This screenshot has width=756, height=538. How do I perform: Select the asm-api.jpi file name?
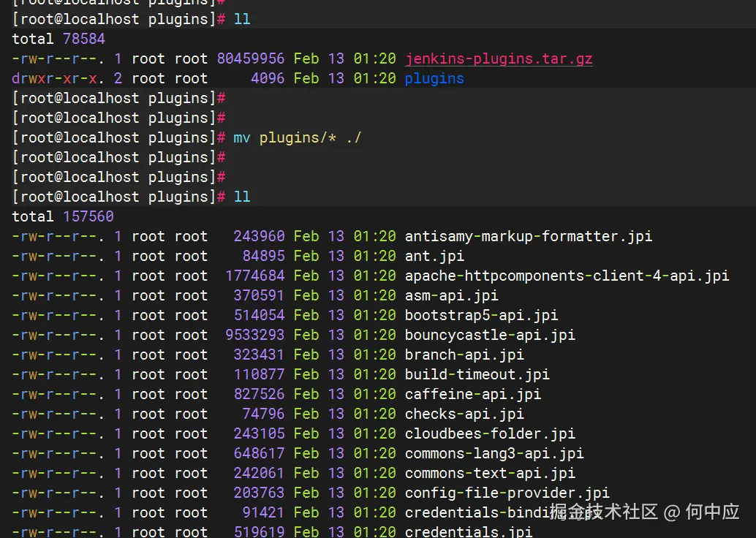coord(451,295)
